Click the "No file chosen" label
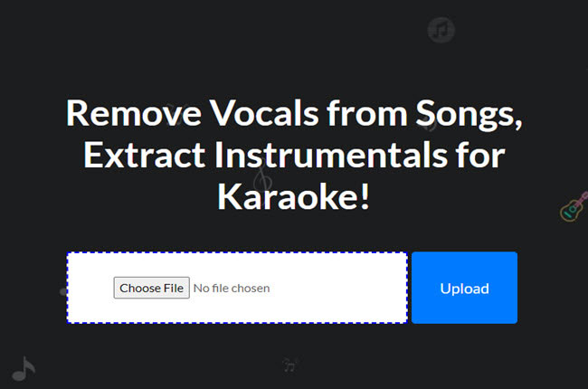 click(x=232, y=288)
